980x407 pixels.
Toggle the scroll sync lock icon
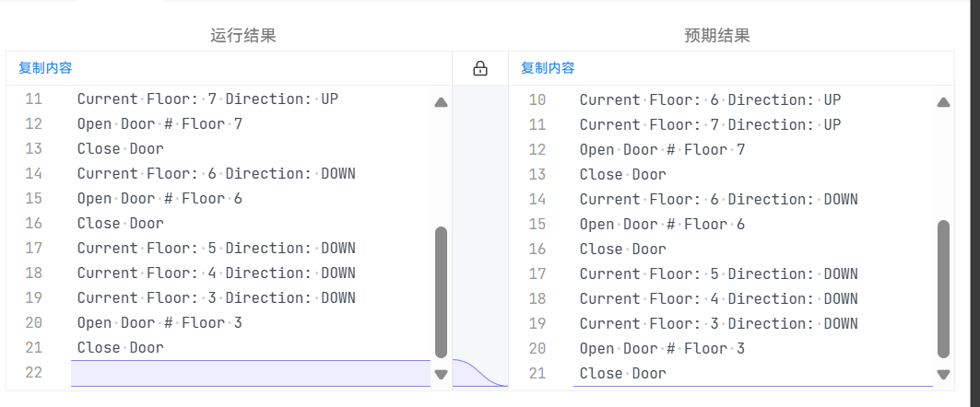click(479, 68)
